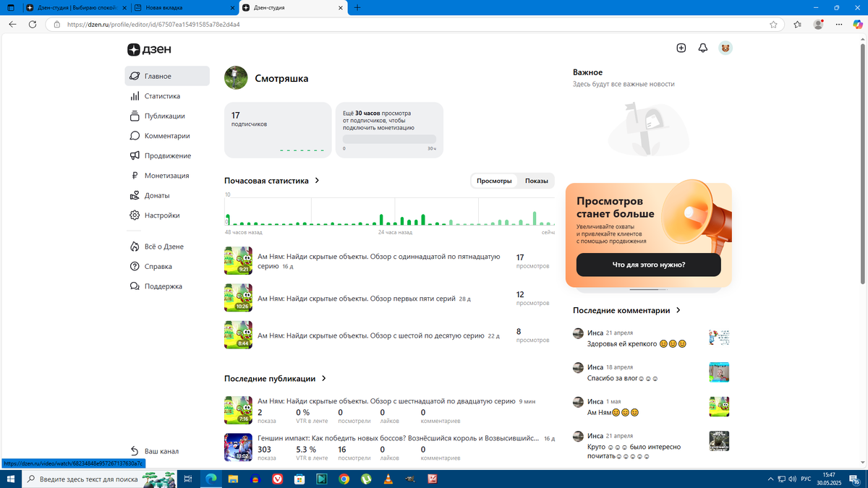Click the browser refresh icon
Image resolution: width=868 pixels, height=488 pixels.
coord(33,24)
